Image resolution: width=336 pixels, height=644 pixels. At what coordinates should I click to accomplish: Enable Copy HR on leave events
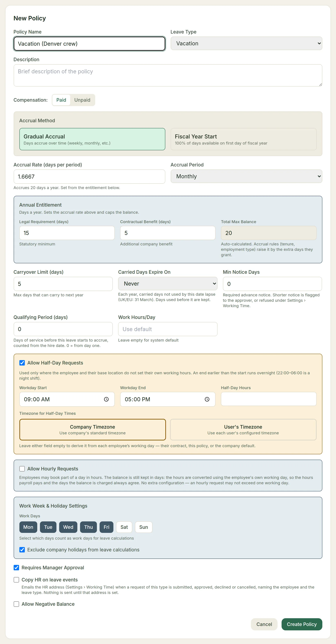click(x=16, y=580)
